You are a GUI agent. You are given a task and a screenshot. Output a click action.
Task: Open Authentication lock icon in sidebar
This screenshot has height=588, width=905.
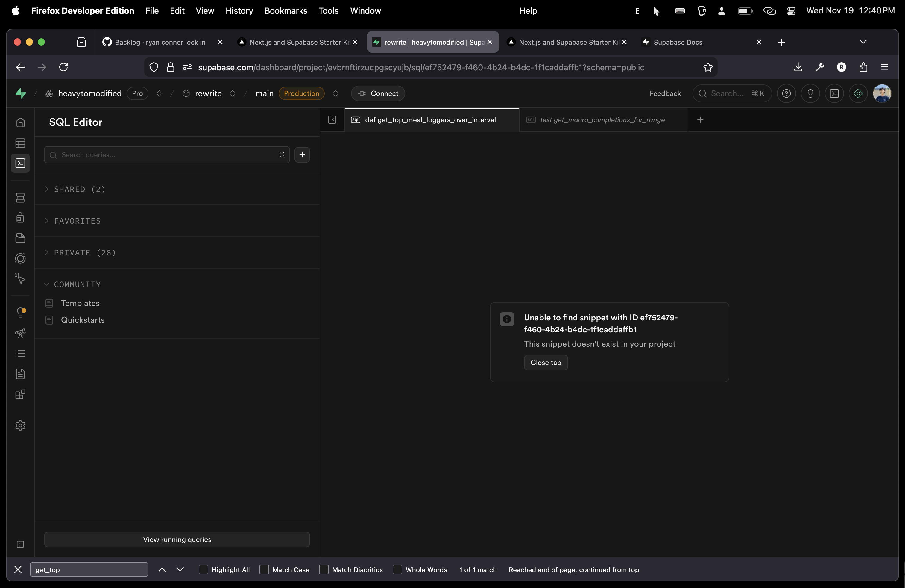pyautogui.click(x=20, y=218)
